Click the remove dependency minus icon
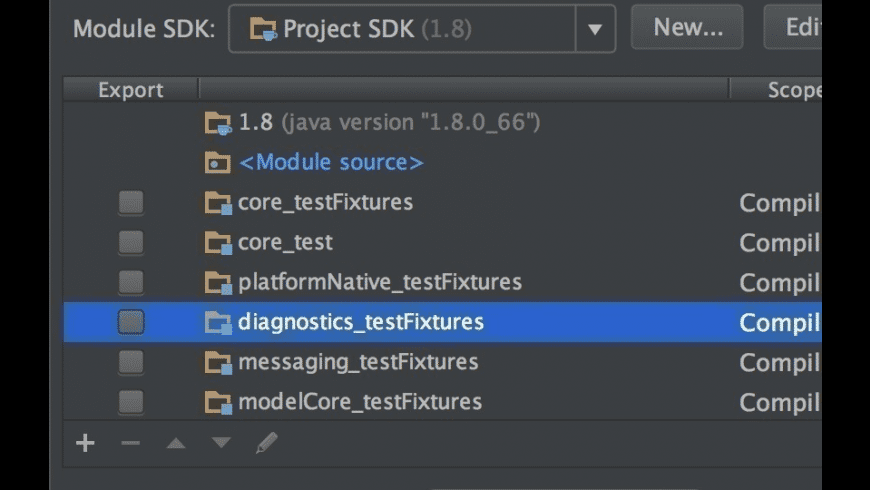 131,443
